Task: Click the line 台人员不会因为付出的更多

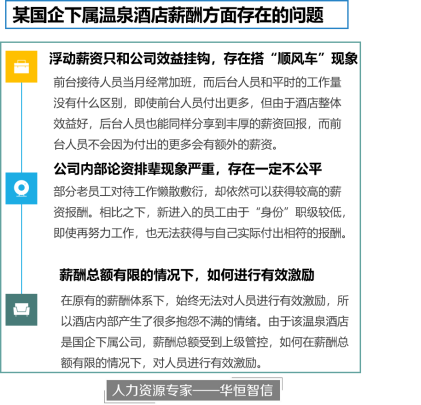Action: coord(166,145)
